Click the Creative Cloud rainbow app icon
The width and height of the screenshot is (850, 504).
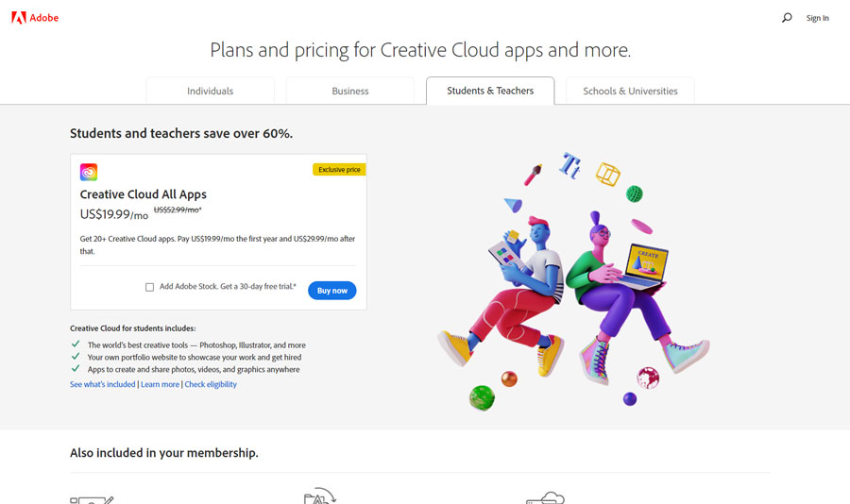click(89, 172)
